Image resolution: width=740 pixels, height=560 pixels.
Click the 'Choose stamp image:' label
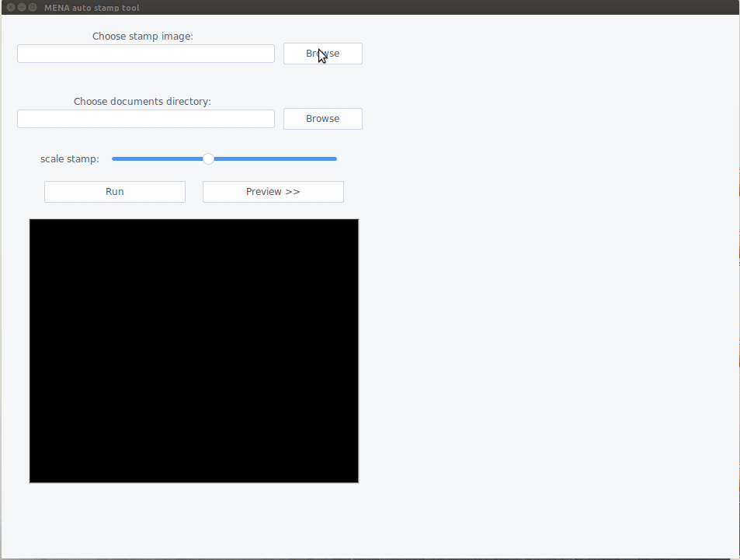[x=143, y=36]
